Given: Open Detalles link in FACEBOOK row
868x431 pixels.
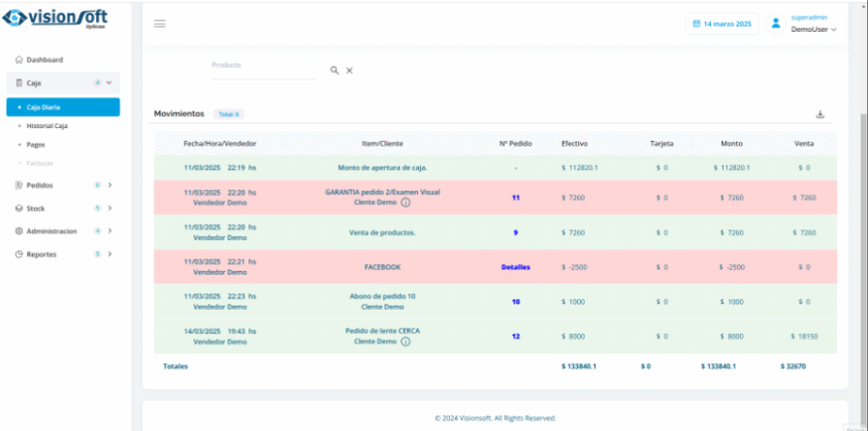Looking at the screenshot, I should click(x=515, y=267).
